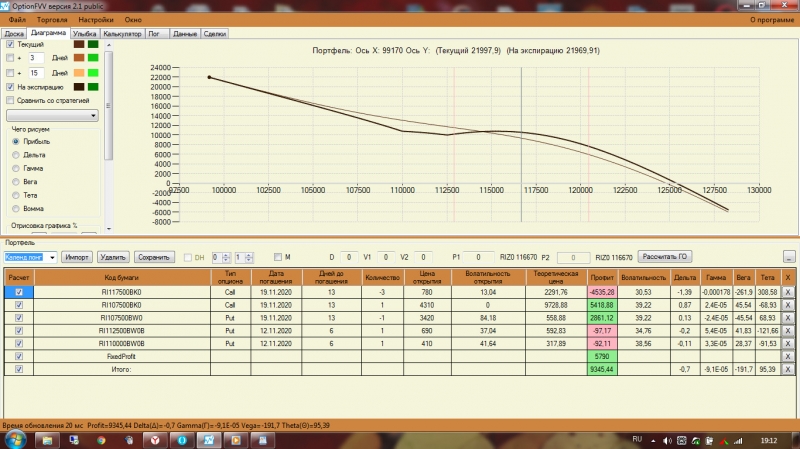The image size is (800, 449).
Task: Open the Windows Start menu
Action: point(15,439)
